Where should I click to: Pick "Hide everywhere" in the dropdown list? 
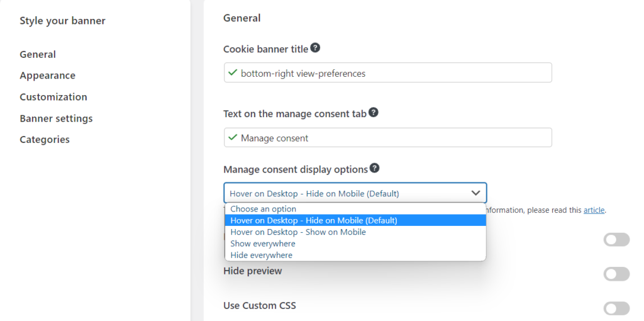tap(261, 256)
